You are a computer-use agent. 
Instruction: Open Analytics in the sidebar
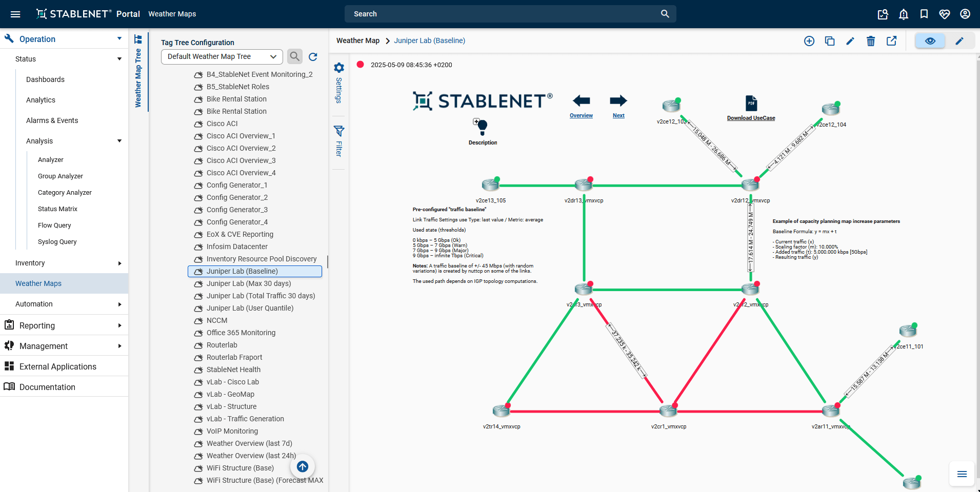click(x=41, y=100)
